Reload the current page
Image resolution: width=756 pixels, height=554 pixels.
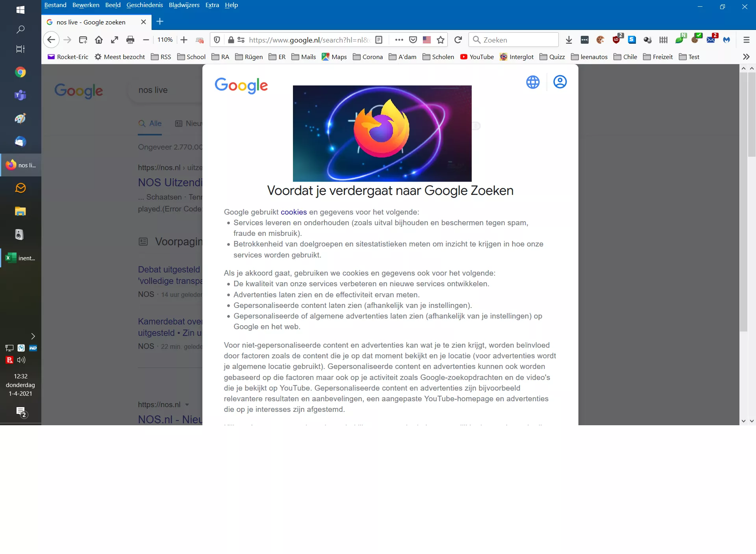pyautogui.click(x=458, y=40)
